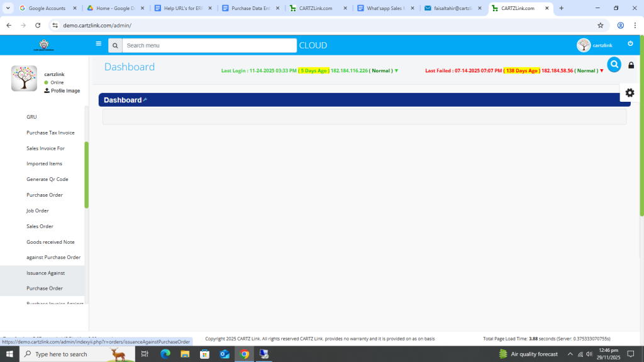This screenshot has height=362, width=644.
Task: Click the green sidebar scrollbar thumb
Action: click(x=86, y=175)
